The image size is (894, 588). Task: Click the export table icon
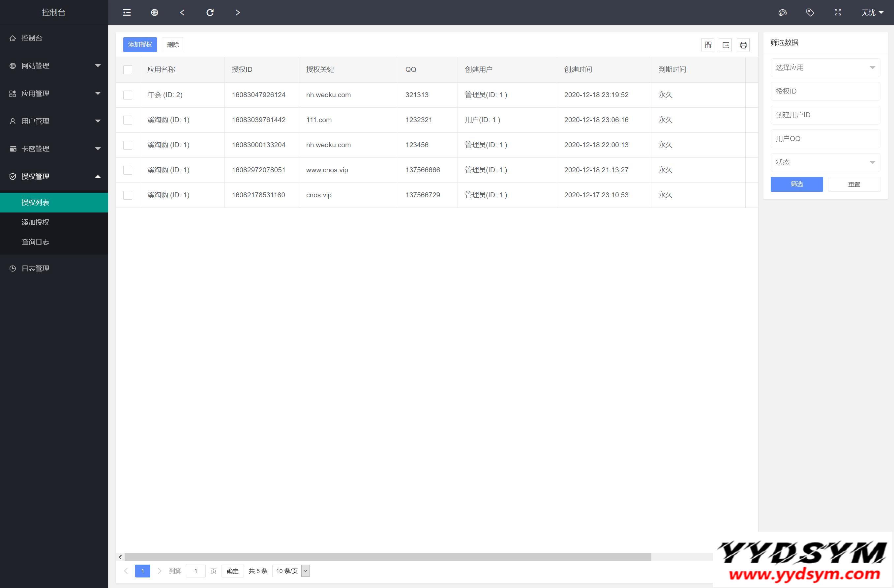(725, 45)
